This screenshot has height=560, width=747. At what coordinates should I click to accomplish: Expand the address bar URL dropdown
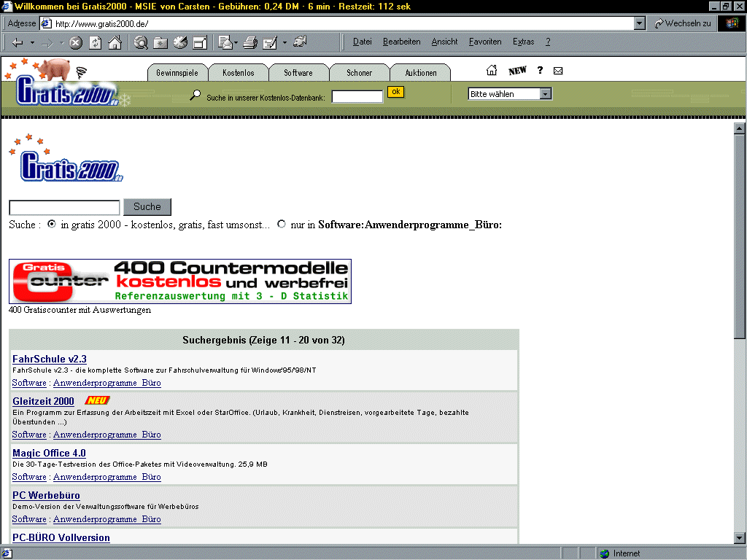coord(640,23)
